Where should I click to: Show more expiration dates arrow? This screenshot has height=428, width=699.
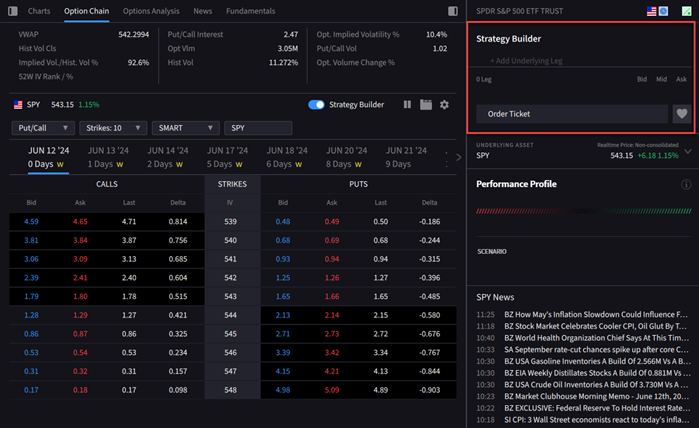point(458,157)
